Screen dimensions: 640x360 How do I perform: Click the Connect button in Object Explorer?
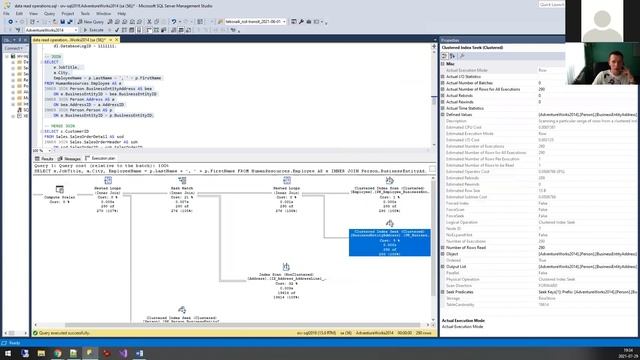coord(13,48)
